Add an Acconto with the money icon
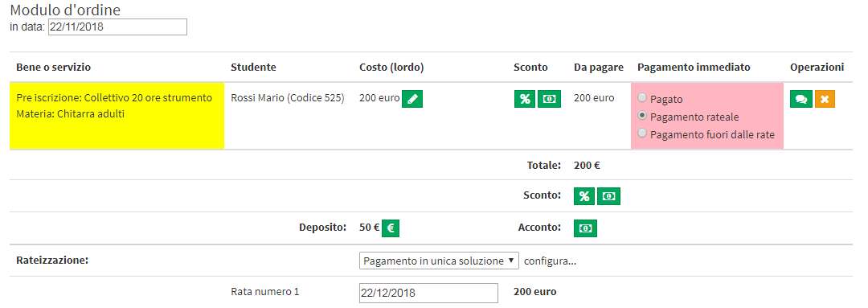This screenshot has height=308, width=868. (586, 228)
